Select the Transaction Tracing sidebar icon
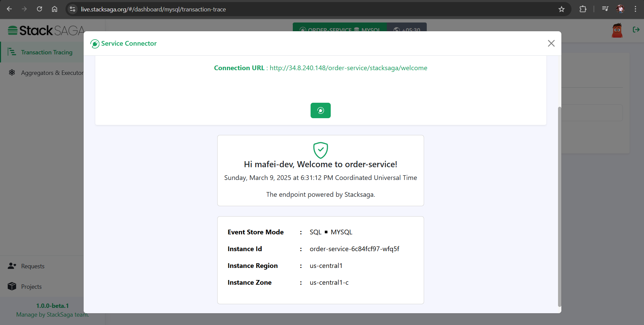 tap(12, 52)
